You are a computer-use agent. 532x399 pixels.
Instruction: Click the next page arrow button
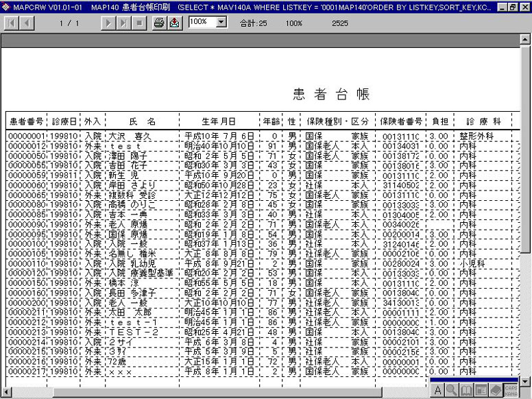(x=108, y=23)
